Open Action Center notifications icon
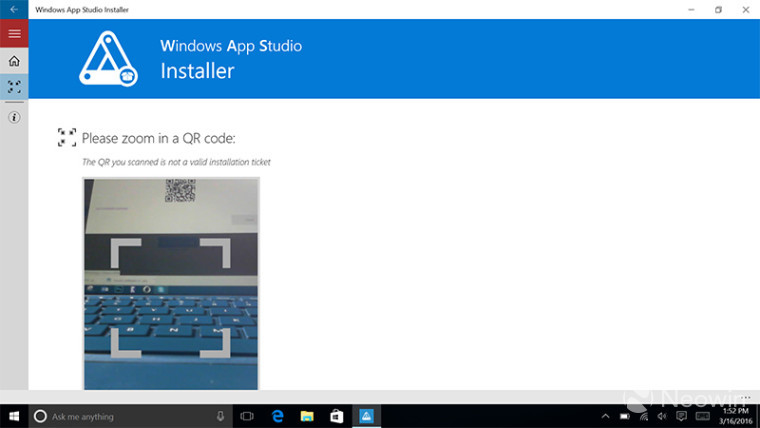Image resolution: width=760 pixels, height=428 pixels. [681, 416]
